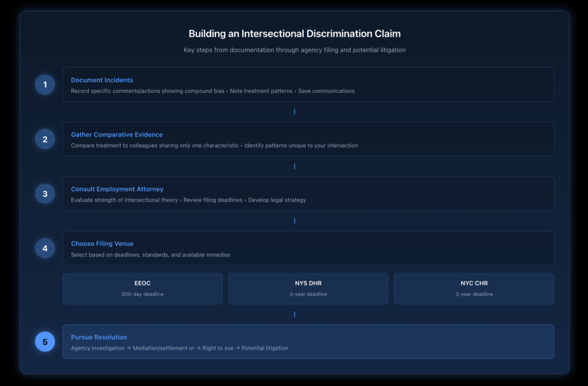Click the subtitle describing key steps

pyautogui.click(x=294, y=50)
